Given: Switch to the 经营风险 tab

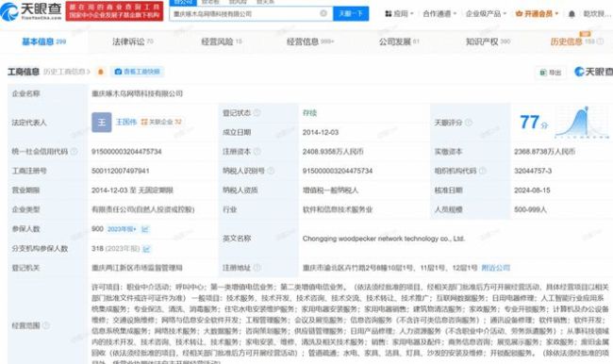Looking at the screenshot, I should [222, 41].
